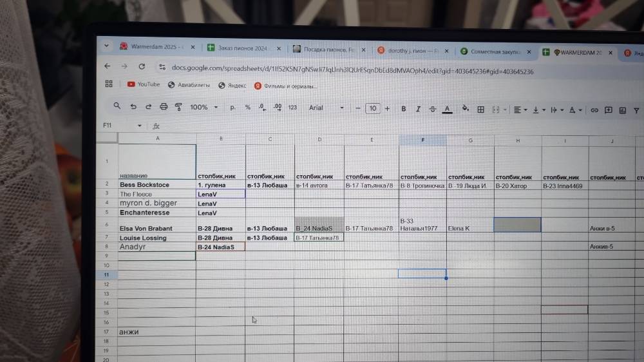
Task: Open the Авиабилеты bookmark
Action: pos(189,84)
